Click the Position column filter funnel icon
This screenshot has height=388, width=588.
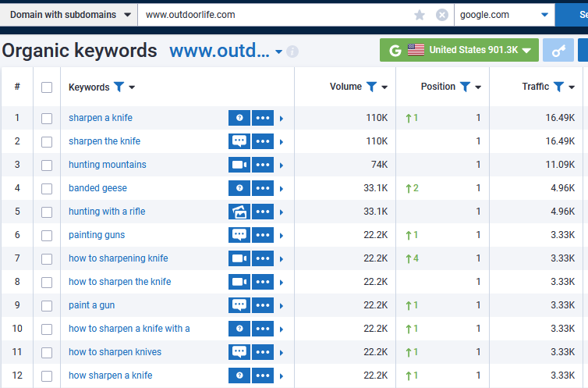pyautogui.click(x=465, y=87)
